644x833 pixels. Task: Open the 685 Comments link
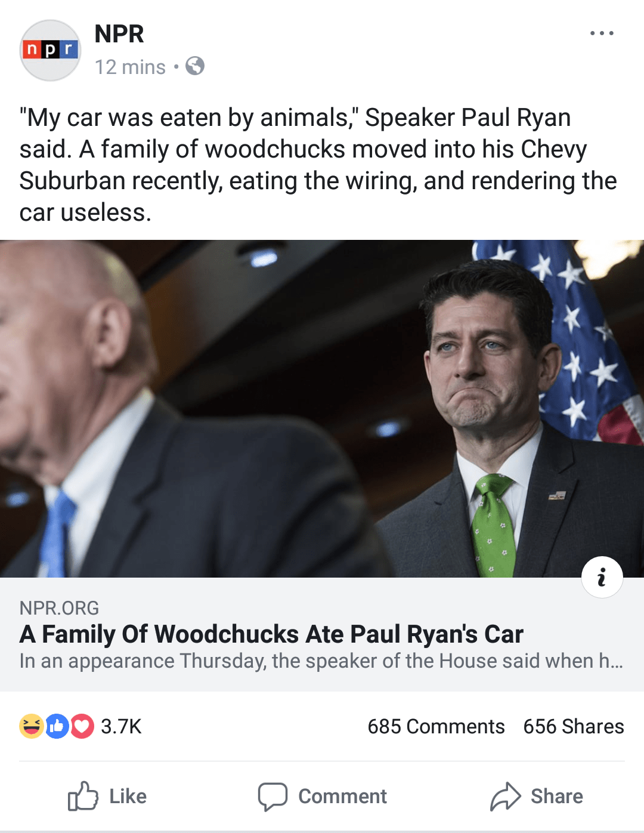click(436, 726)
